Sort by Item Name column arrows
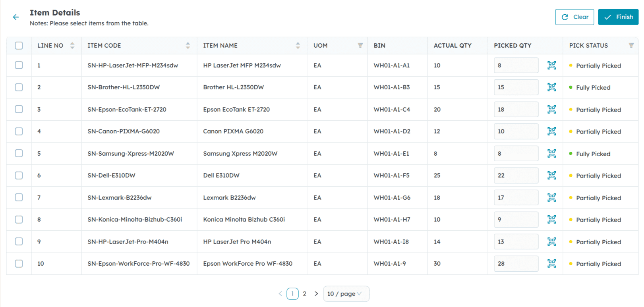 tap(298, 46)
